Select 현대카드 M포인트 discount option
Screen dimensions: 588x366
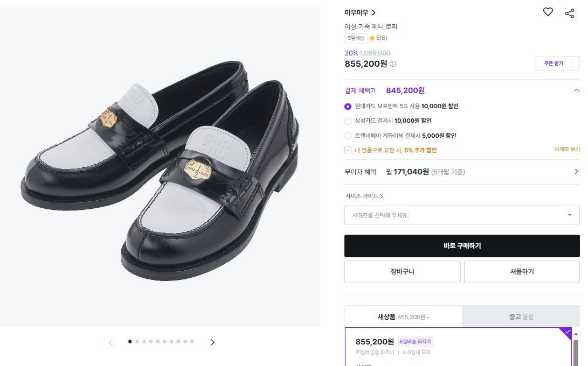coord(348,107)
